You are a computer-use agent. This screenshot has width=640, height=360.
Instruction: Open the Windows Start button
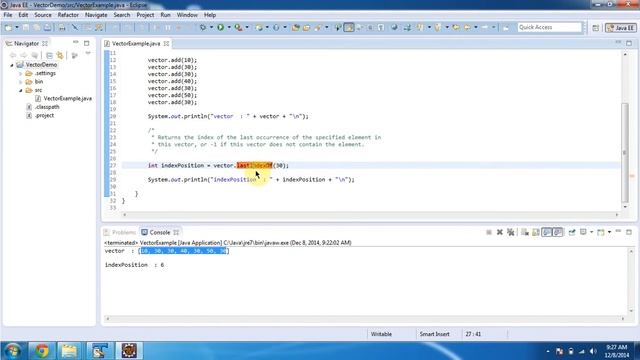tap(13, 351)
